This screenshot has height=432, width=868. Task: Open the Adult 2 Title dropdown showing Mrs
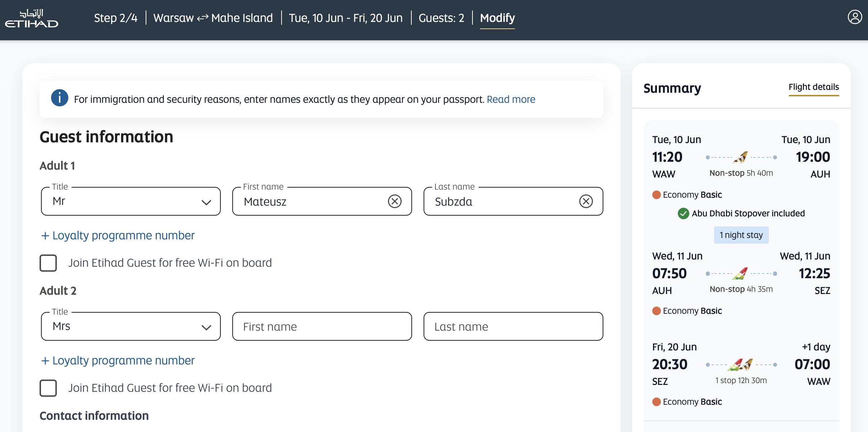click(x=131, y=326)
